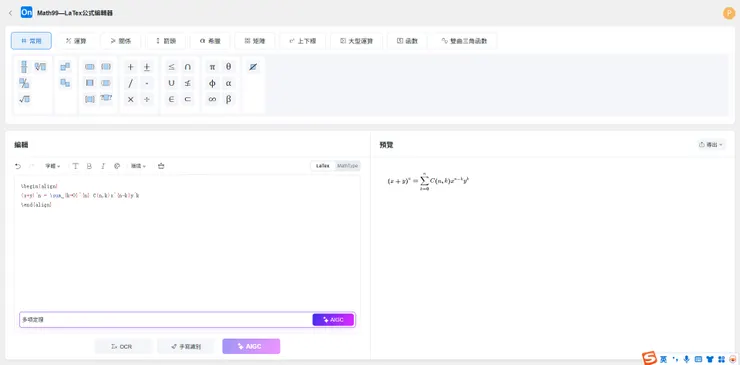Screen dimensions: 740x365
Task: Insert the nth-root template
Action: coord(41,67)
